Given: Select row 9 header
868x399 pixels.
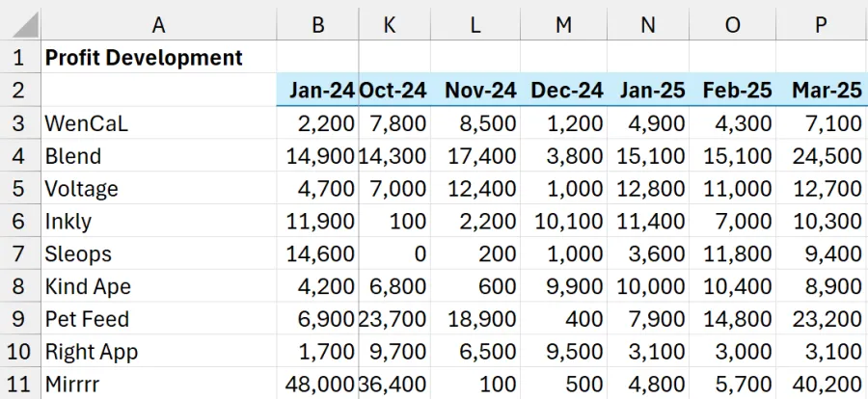Looking at the screenshot, I should tap(20, 318).
